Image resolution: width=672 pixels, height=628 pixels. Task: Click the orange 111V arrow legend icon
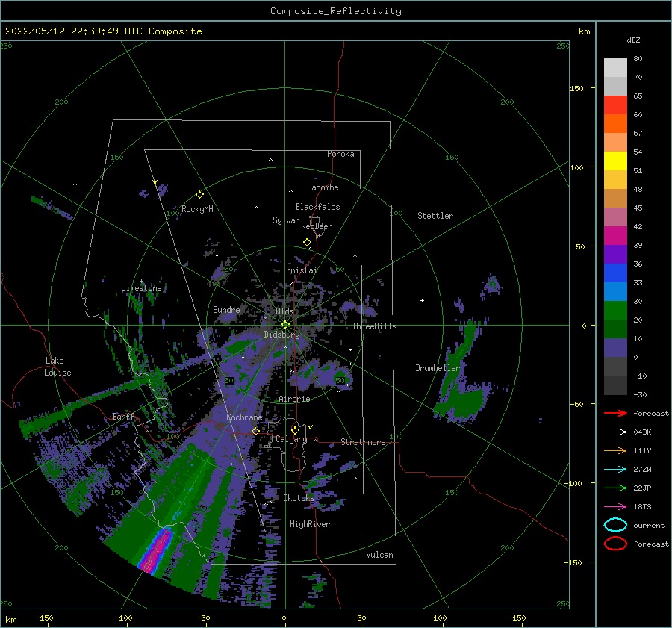point(615,450)
